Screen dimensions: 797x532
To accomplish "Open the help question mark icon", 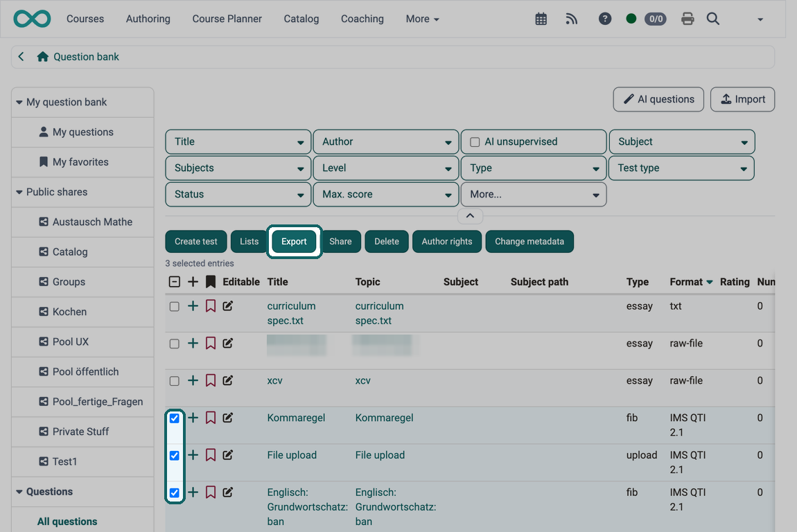I will (x=605, y=19).
